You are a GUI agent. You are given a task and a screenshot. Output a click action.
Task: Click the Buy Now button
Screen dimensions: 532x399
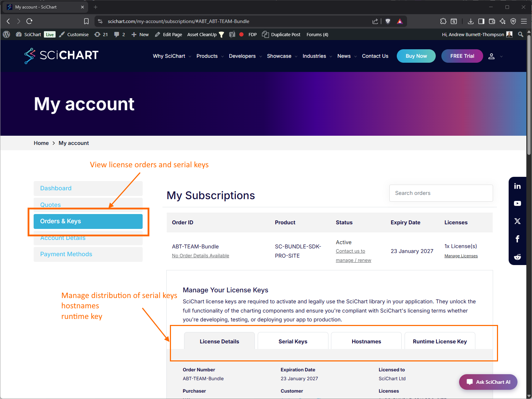click(x=416, y=56)
